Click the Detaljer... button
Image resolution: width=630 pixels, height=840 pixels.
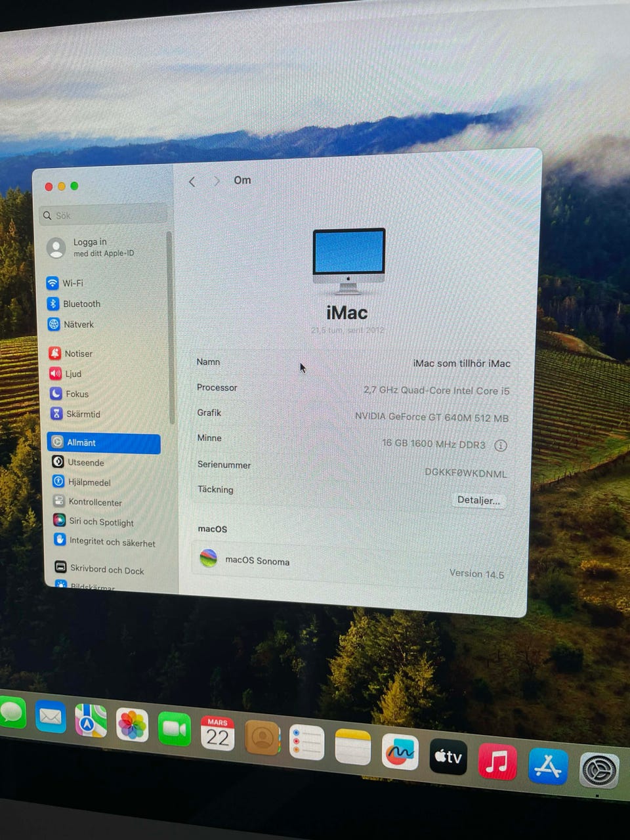click(x=478, y=500)
